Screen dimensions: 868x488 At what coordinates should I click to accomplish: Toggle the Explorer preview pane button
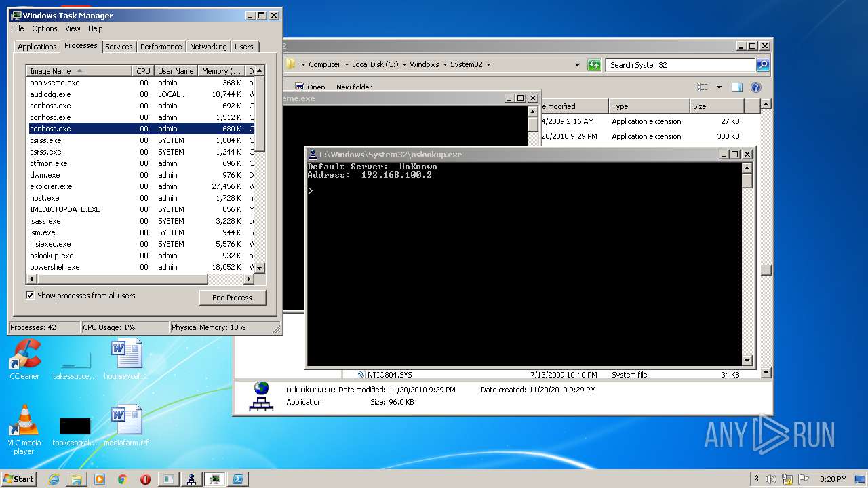737,87
